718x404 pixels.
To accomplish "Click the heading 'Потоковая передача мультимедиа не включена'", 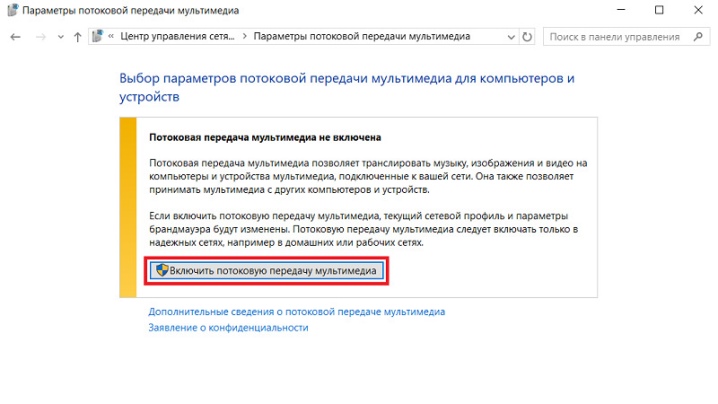I will pyautogui.click(x=265, y=137).
